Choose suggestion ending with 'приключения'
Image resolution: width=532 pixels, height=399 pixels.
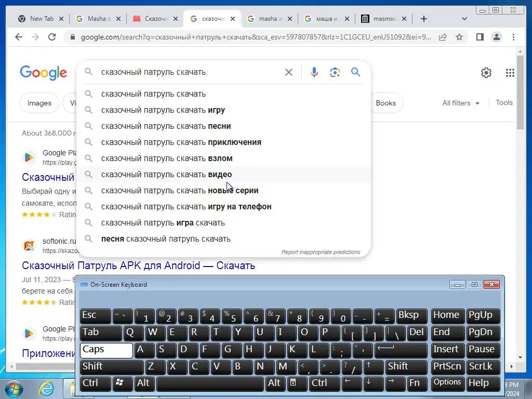224,142
